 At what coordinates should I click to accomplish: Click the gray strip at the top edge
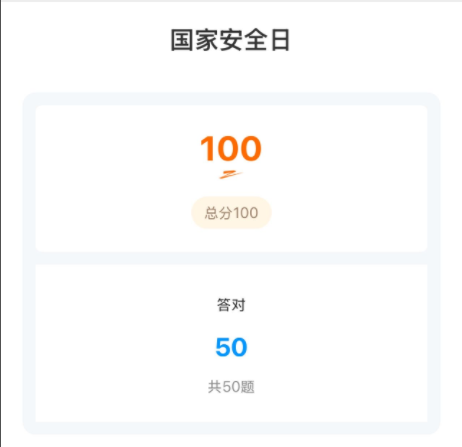(231, 1)
